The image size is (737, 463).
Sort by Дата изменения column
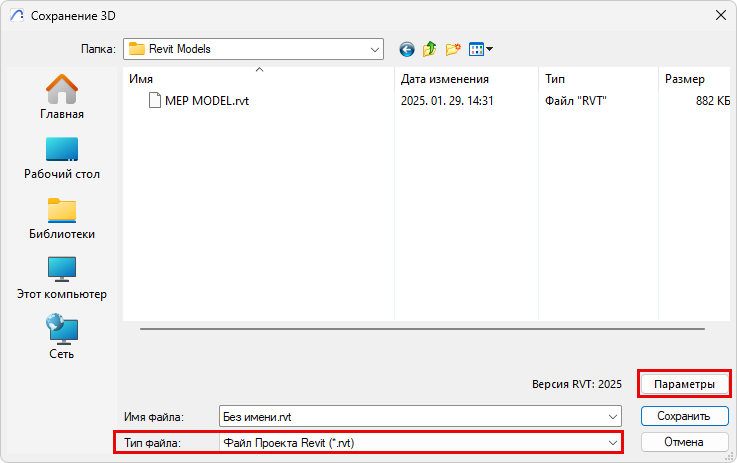[466, 78]
